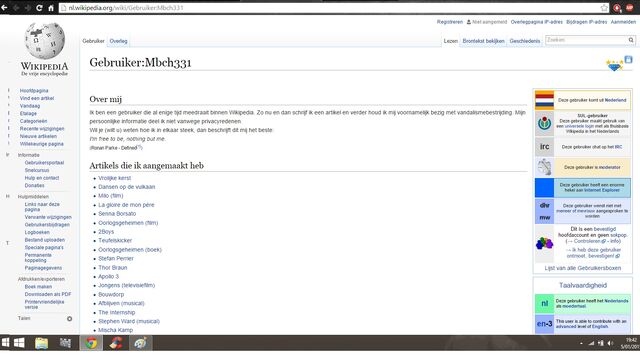Screen dimensions: 640x360
Task: Open the diamond award icon
Action: click(614, 65)
